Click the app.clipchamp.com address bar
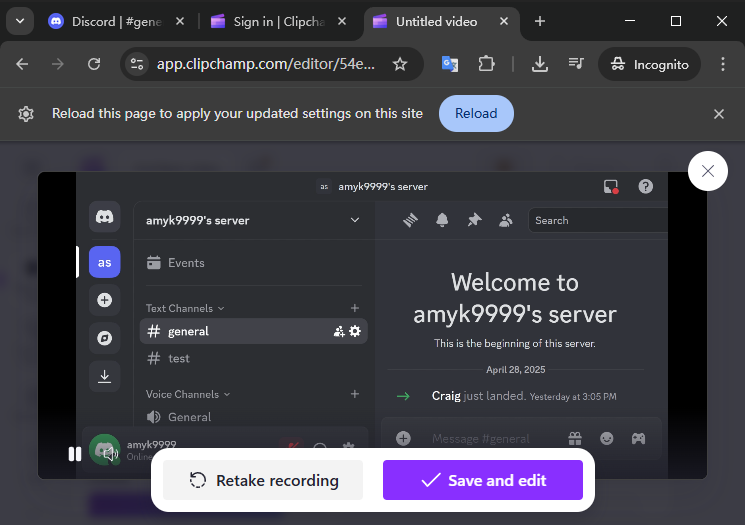The width and height of the screenshot is (745, 525). tap(266, 64)
